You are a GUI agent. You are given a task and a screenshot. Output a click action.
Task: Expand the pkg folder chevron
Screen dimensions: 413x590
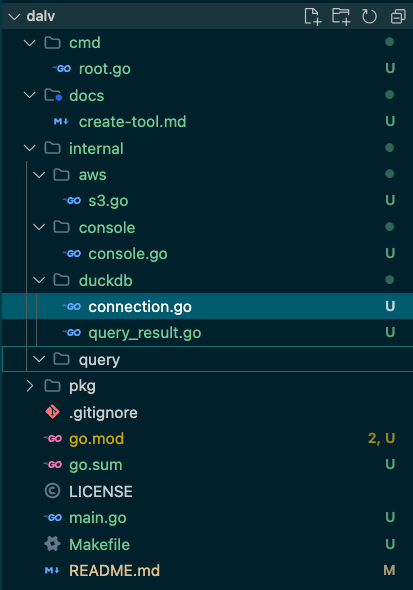coord(29,386)
